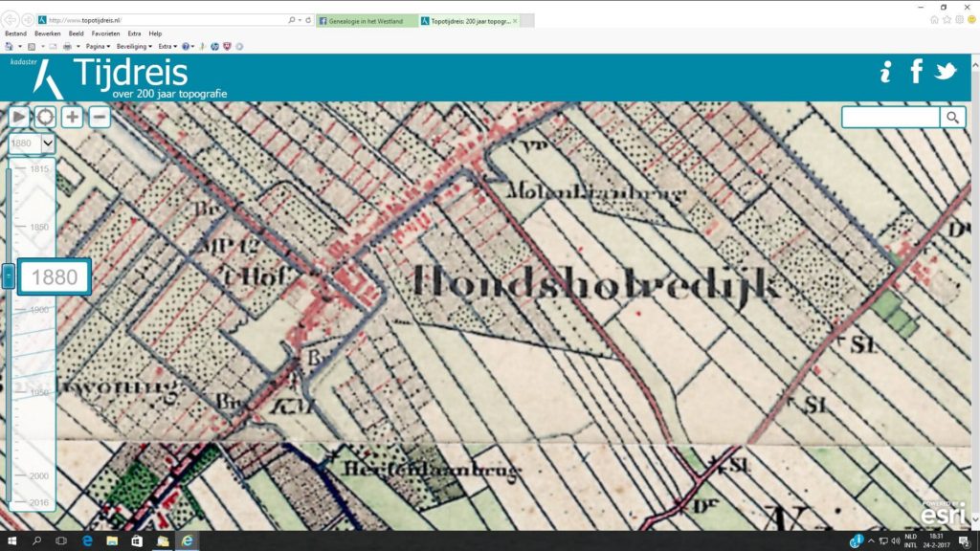The image size is (980, 551).
Task: Open the Bewerken menu
Action: (47, 33)
